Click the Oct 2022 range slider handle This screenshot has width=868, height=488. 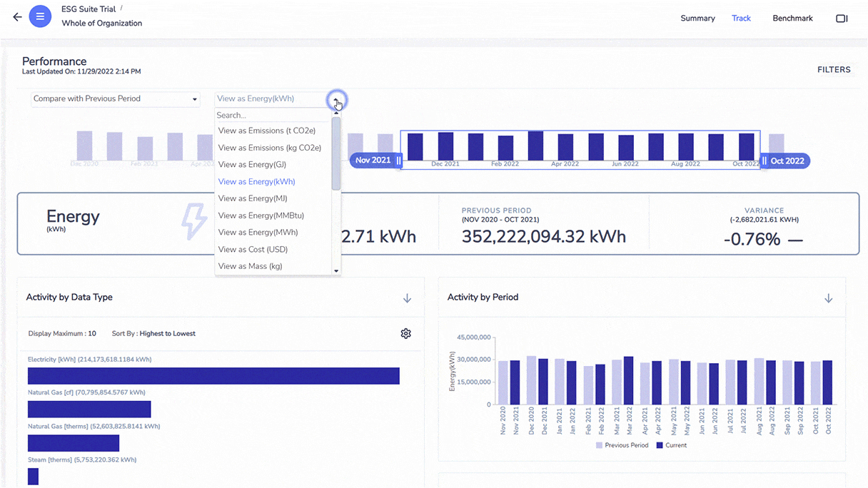tap(784, 161)
